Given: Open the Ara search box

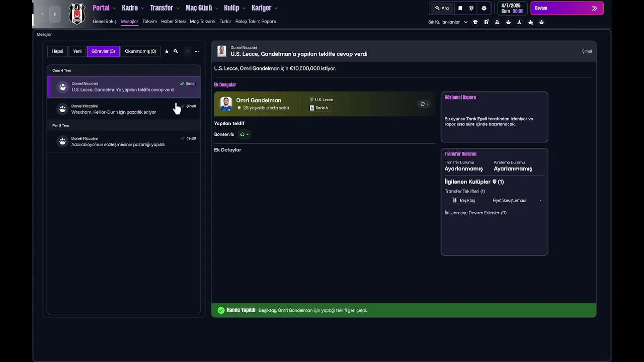Looking at the screenshot, I should [442, 8].
